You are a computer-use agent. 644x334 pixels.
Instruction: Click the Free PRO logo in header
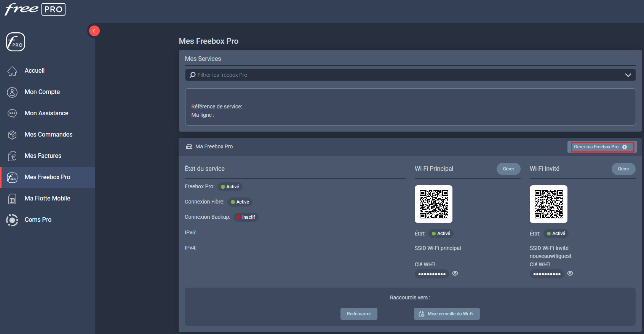[x=35, y=9]
